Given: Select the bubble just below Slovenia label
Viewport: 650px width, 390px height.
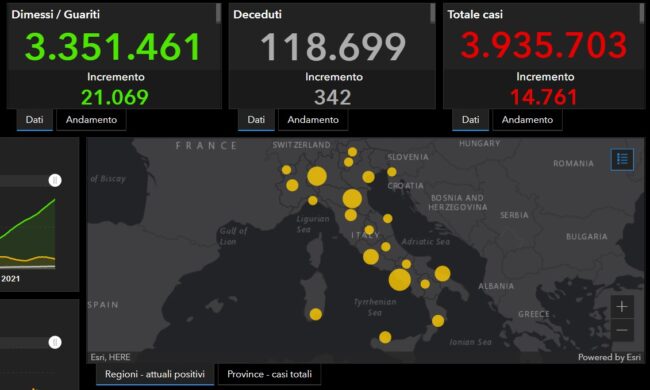Looking at the screenshot, I should (x=392, y=172).
